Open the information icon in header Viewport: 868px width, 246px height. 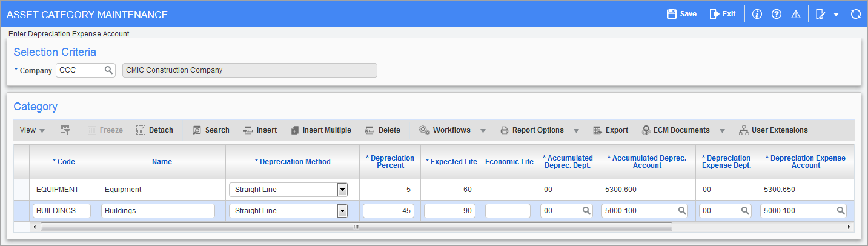757,14
